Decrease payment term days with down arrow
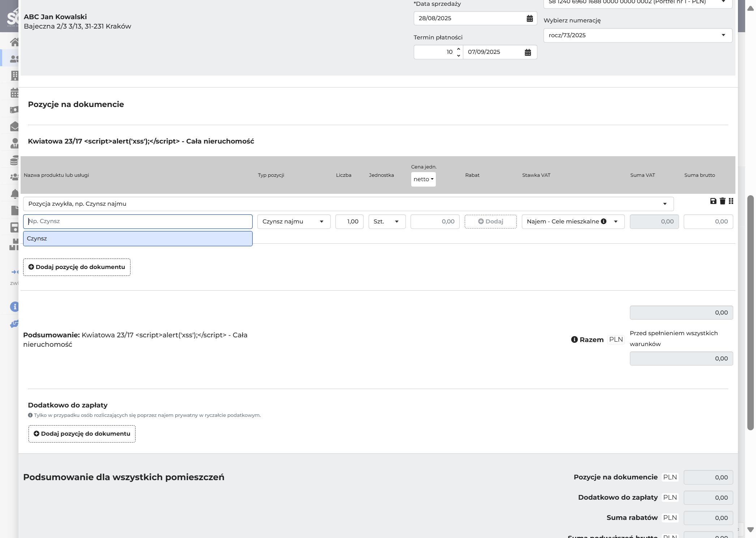The width and height of the screenshot is (756, 538). point(459,56)
